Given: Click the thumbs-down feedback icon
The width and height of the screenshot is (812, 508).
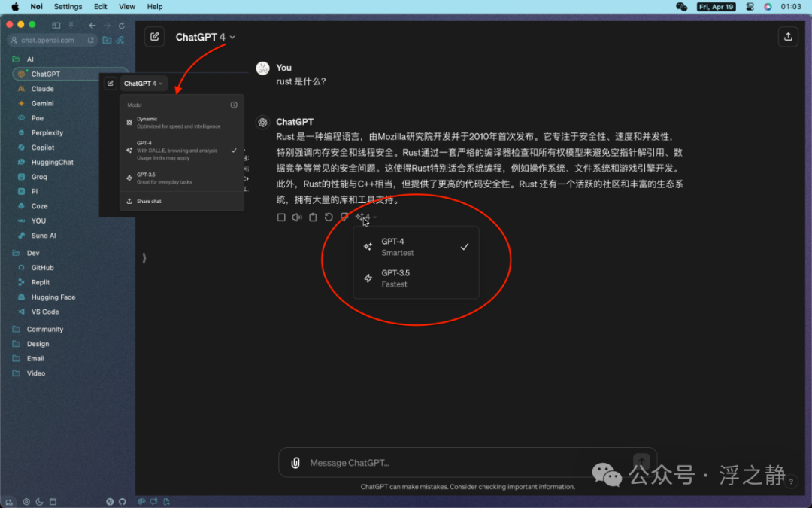Looking at the screenshot, I should [344, 217].
